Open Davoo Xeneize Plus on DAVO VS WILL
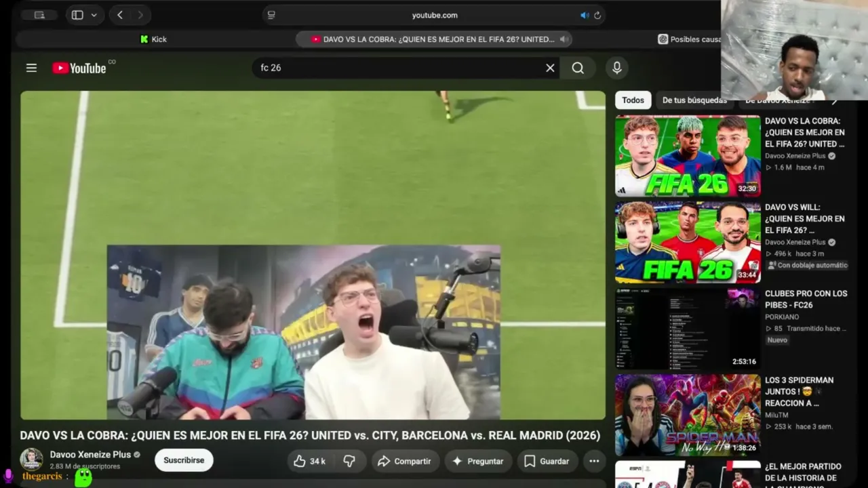The image size is (868, 488). tap(795, 242)
